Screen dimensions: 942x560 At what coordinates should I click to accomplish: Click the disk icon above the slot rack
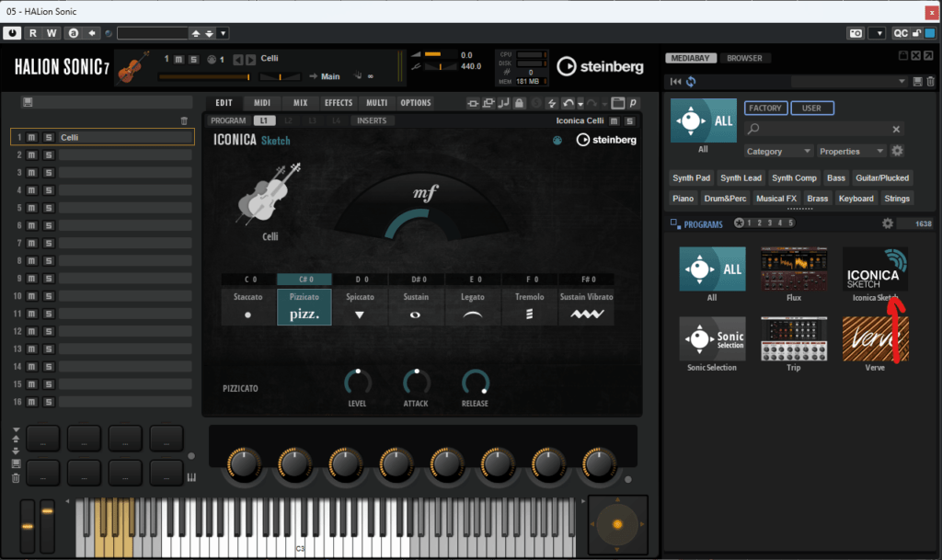[x=28, y=102]
